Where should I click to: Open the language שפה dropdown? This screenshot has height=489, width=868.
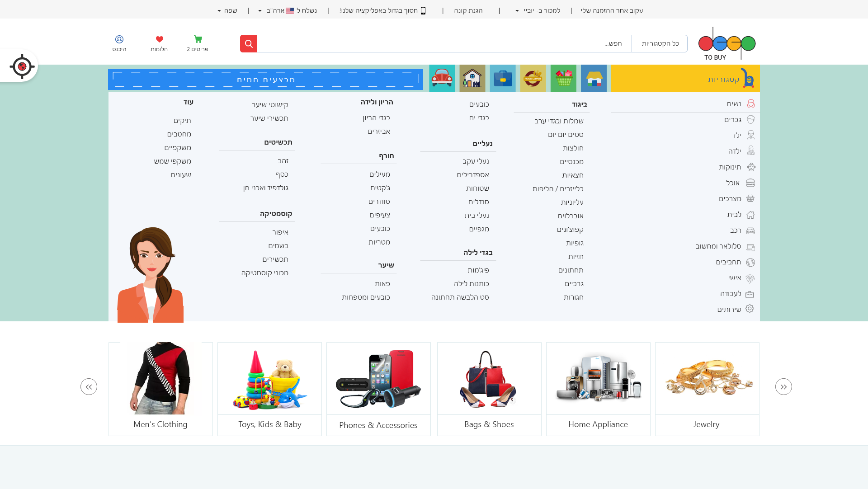(x=227, y=10)
